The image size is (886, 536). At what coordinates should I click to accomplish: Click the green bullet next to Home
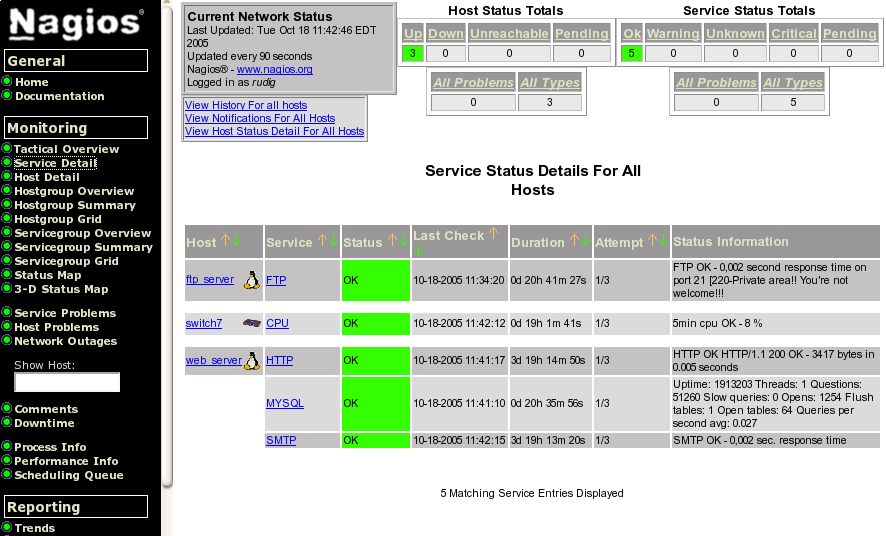[x=7, y=81]
